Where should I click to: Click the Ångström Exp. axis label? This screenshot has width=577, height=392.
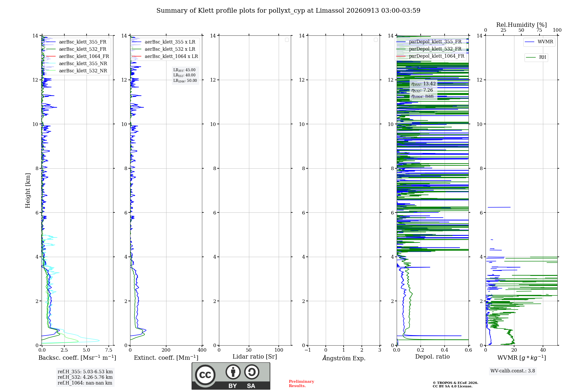tap(344, 358)
